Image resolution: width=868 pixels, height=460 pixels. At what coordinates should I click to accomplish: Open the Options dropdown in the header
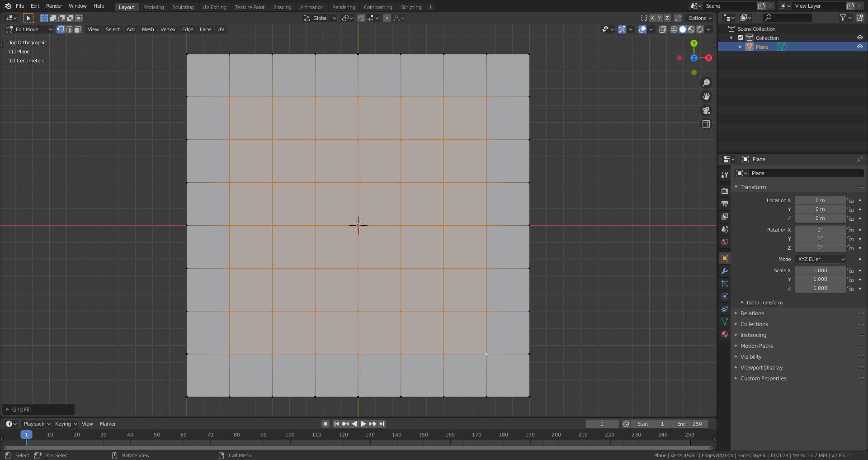tap(699, 18)
